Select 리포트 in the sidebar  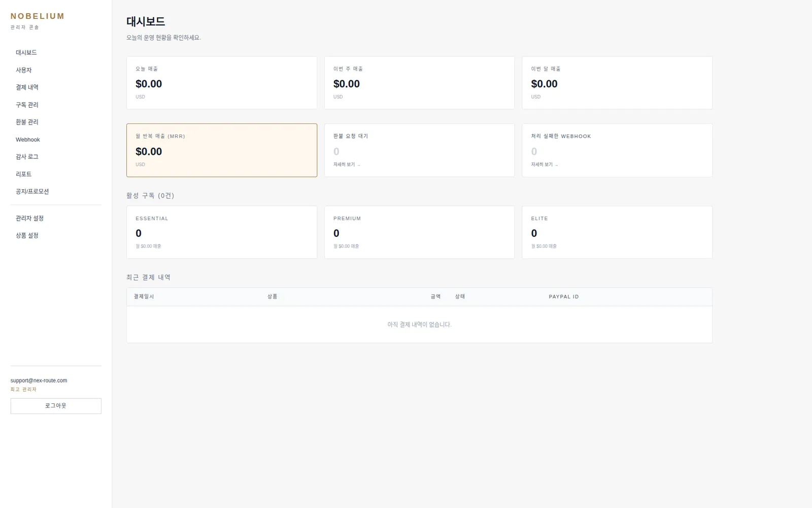click(56, 174)
